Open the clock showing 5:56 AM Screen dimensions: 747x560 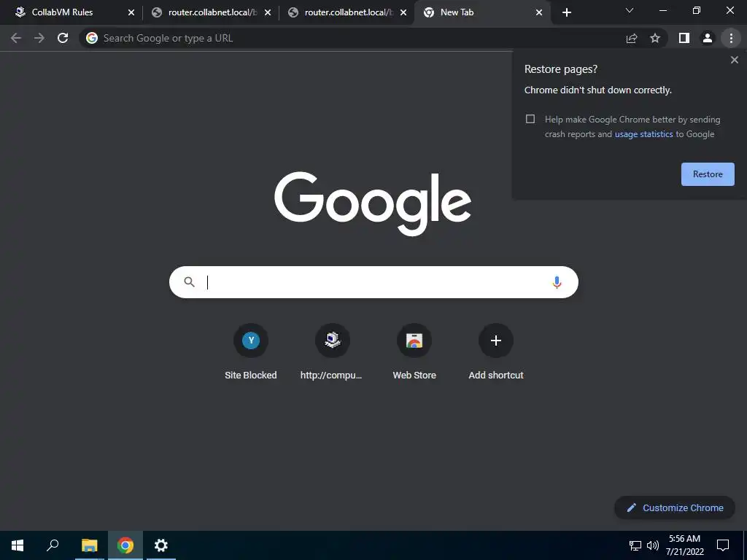[x=684, y=545]
